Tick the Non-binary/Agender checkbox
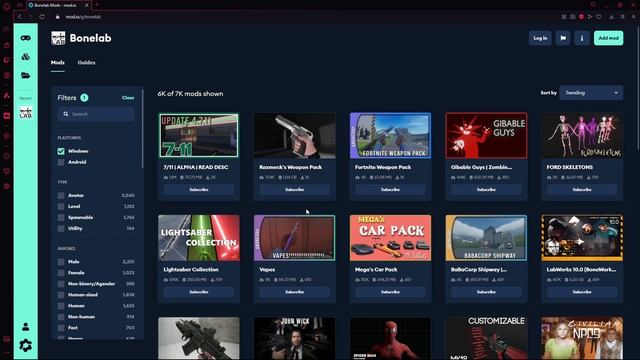This screenshot has width=640, height=360. [61, 284]
